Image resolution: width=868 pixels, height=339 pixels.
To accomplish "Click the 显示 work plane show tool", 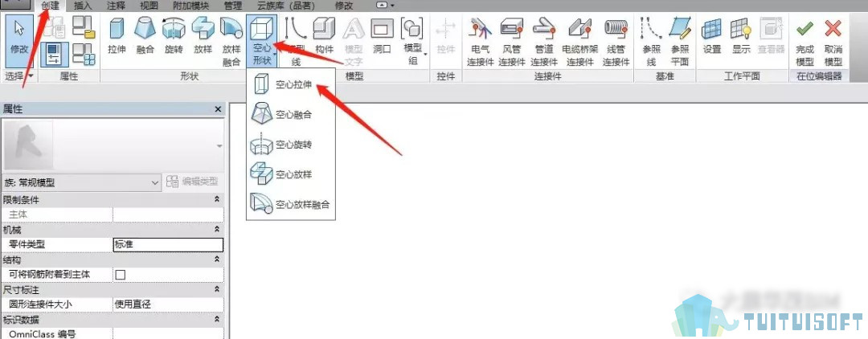I will (x=741, y=36).
